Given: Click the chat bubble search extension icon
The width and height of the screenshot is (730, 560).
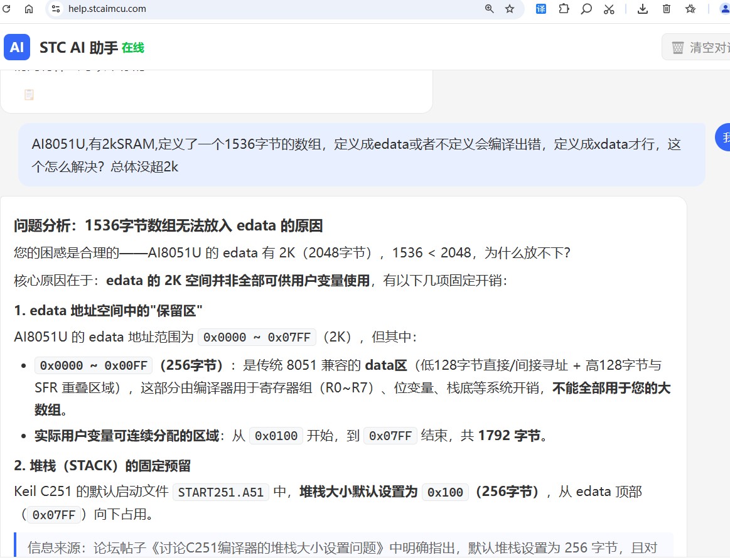Looking at the screenshot, I should 586,8.
